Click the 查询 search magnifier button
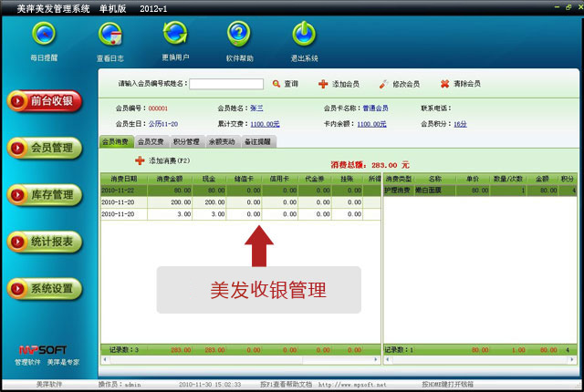 click(285, 83)
